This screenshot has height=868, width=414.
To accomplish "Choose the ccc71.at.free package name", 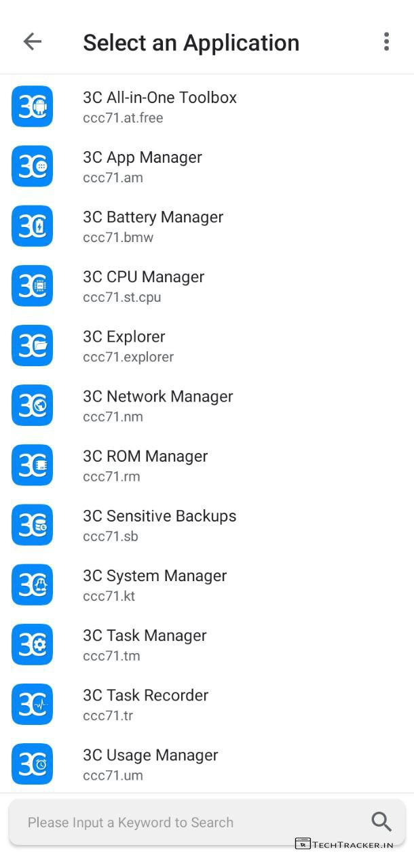I will point(123,118).
